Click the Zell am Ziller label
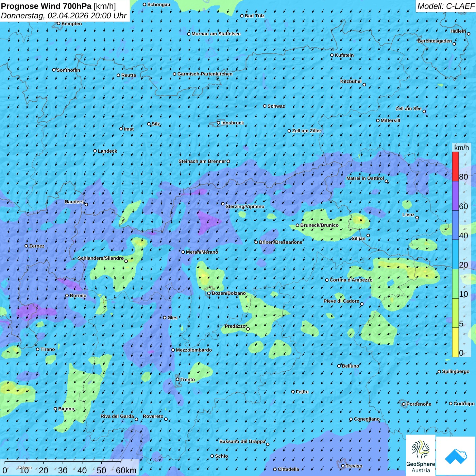 coord(307,131)
